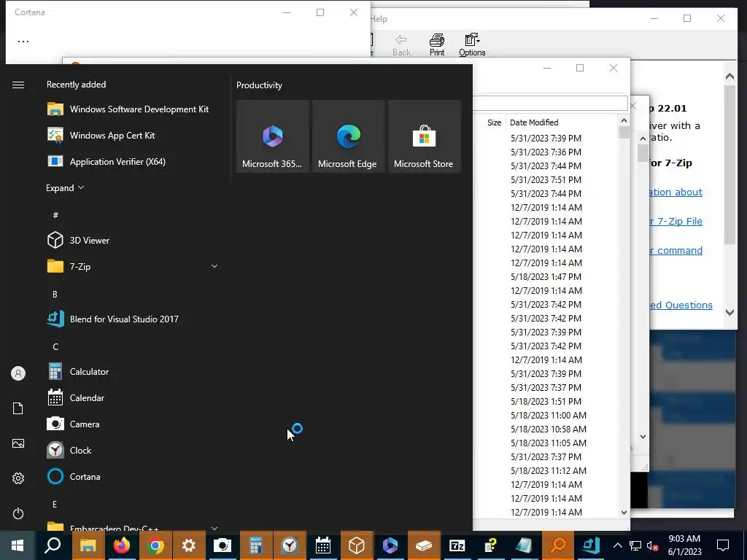Show hidden system tray icons
Screen dimensions: 747x560
[617, 545]
